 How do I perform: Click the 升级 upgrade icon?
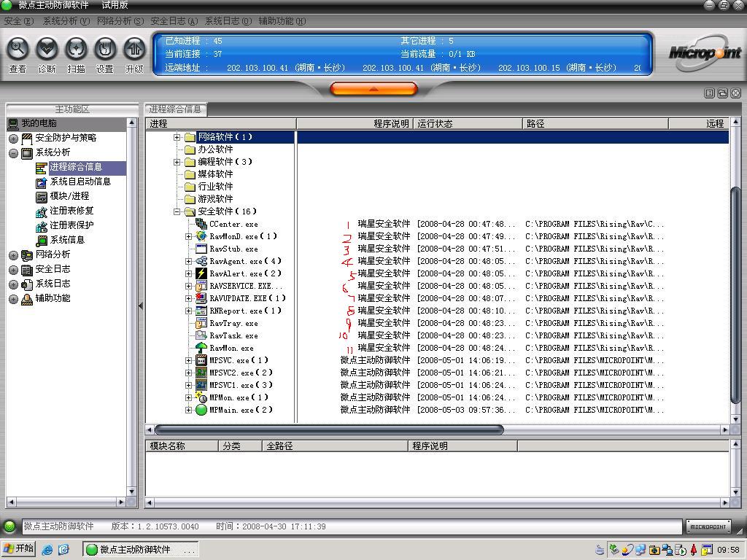click(134, 49)
